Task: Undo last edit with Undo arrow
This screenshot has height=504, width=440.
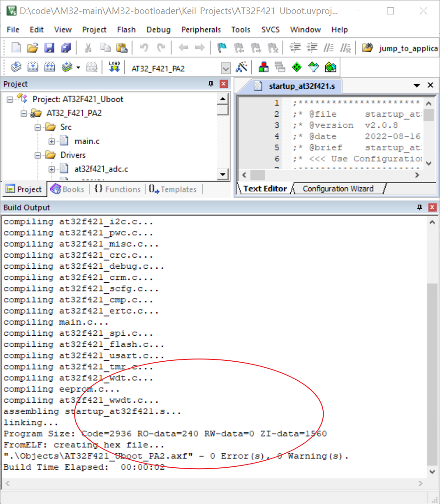Action: (144, 48)
